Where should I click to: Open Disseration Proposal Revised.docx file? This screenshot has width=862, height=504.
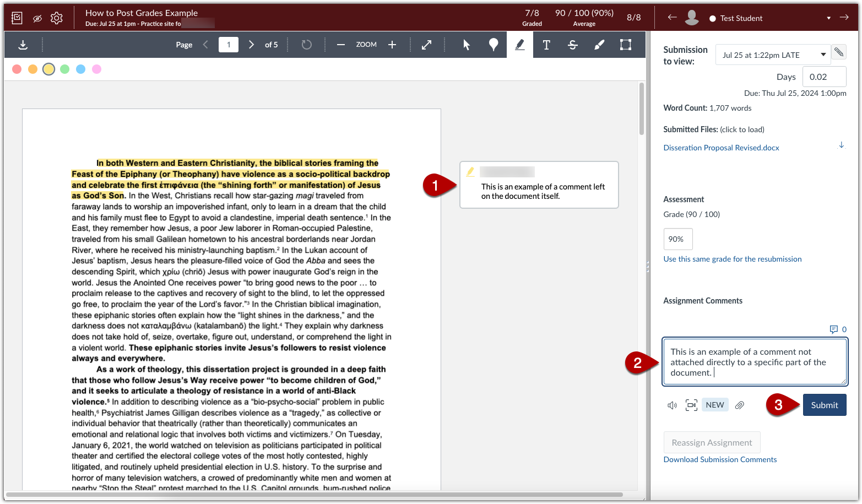(721, 148)
